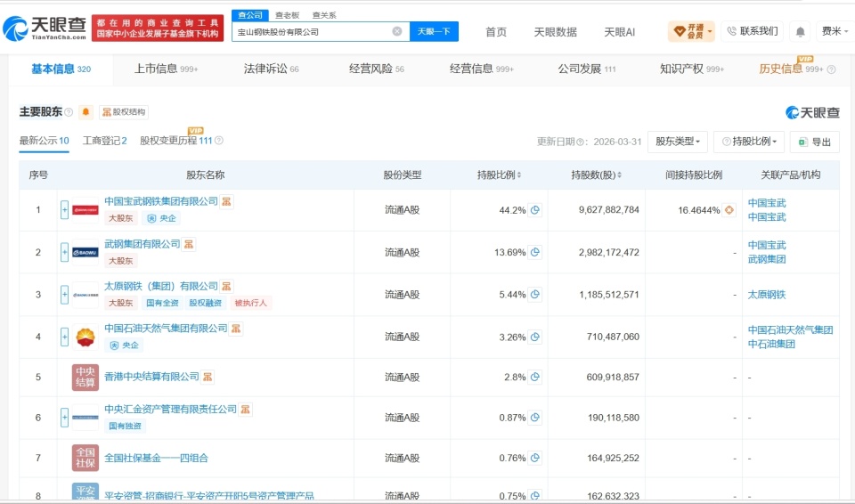
Task: Open the 费米 user account menu
Action: [x=835, y=32]
